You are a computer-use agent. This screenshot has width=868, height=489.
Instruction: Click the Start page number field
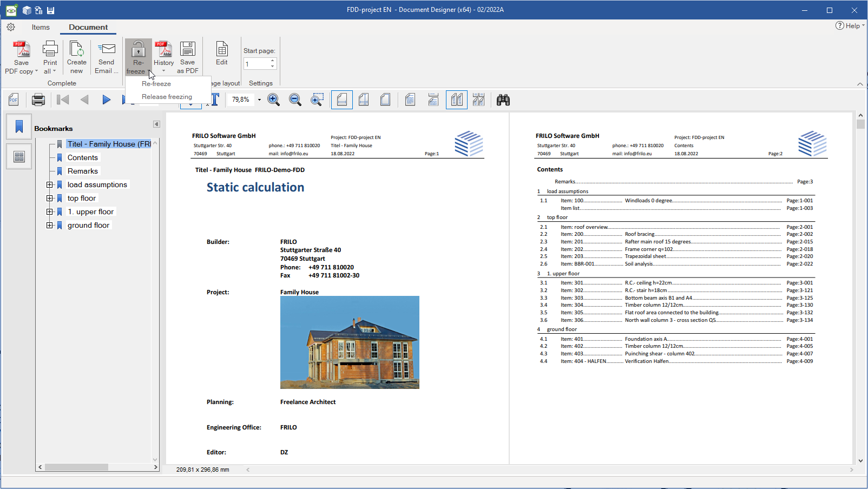click(x=256, y=63)
